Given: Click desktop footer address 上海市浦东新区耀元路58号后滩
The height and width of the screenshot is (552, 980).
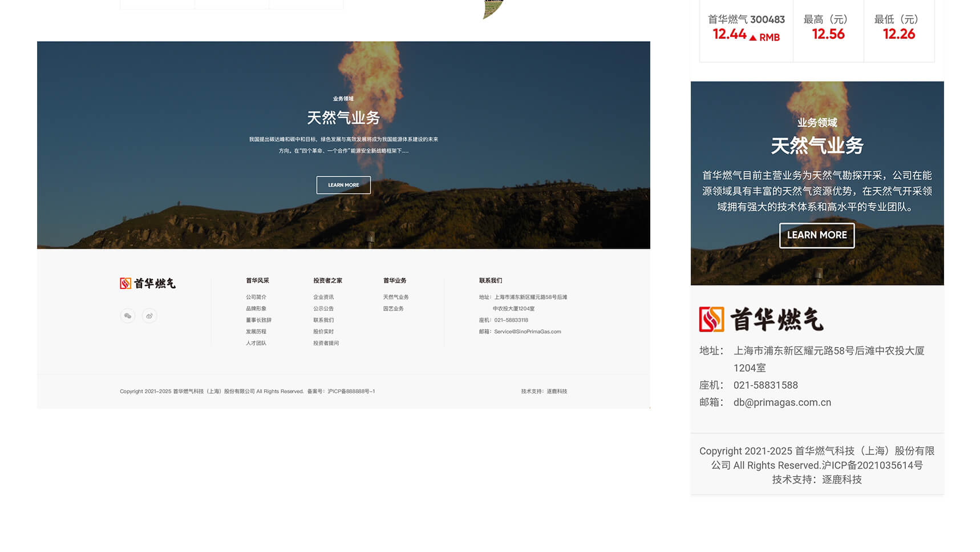Looking at the screenshot, I should (x=531, y=297).
